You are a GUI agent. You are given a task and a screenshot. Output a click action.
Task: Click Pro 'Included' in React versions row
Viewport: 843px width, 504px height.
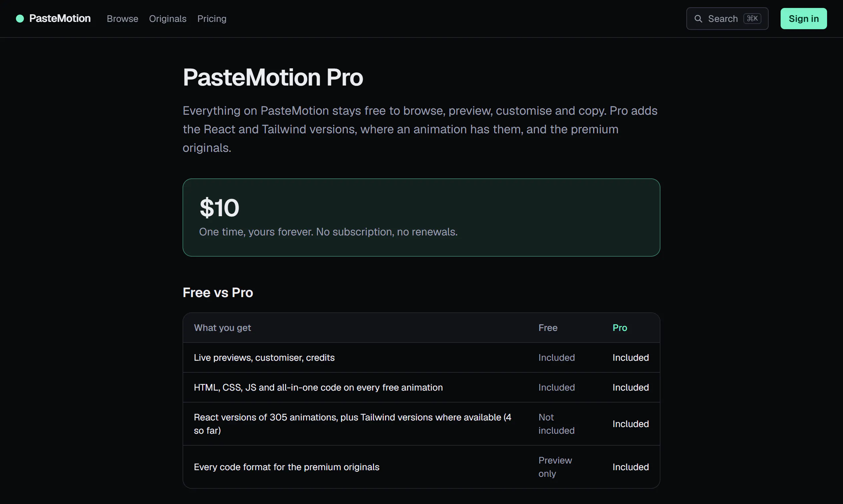tap(631, 424)
